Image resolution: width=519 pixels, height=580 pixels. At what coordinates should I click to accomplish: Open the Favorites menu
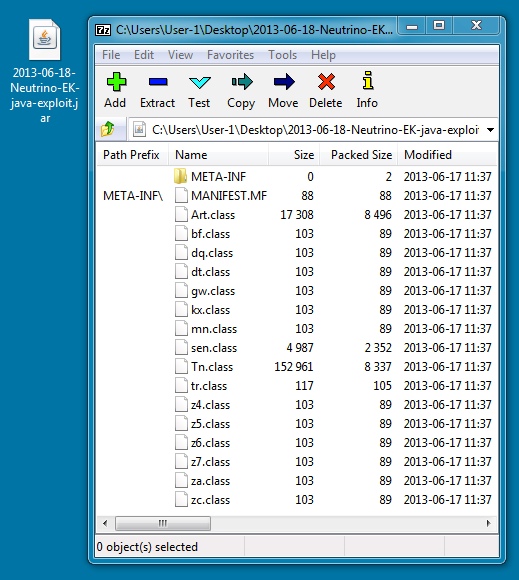230,55
